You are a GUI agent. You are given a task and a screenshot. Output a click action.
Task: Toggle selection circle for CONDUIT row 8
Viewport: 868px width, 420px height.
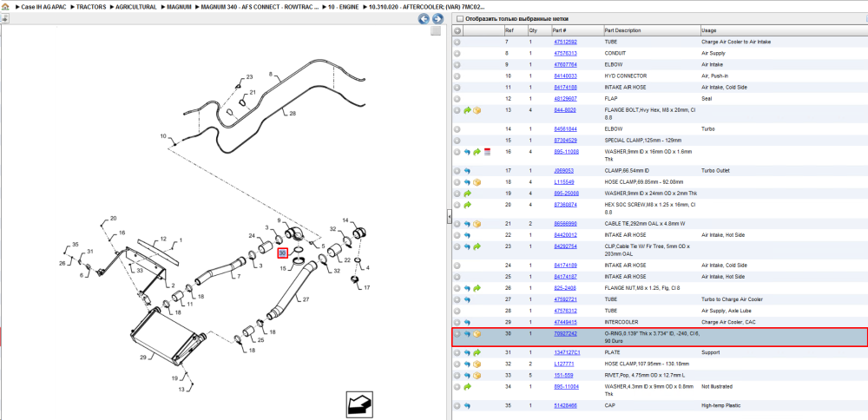[x=457, y=54]
